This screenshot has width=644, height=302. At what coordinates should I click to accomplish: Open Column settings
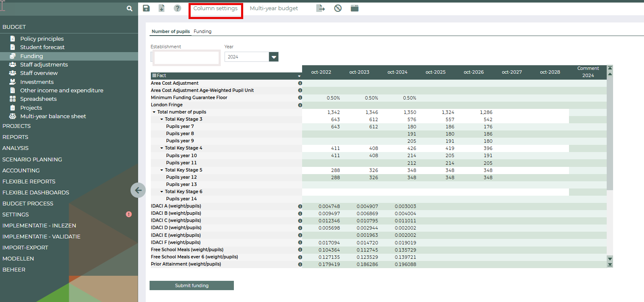tap(215, 8)
